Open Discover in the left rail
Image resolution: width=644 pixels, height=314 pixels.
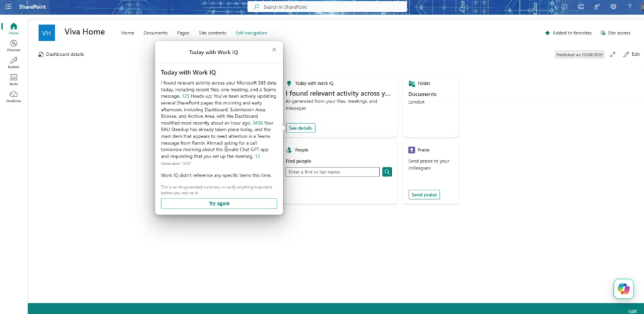coord(14,45)
